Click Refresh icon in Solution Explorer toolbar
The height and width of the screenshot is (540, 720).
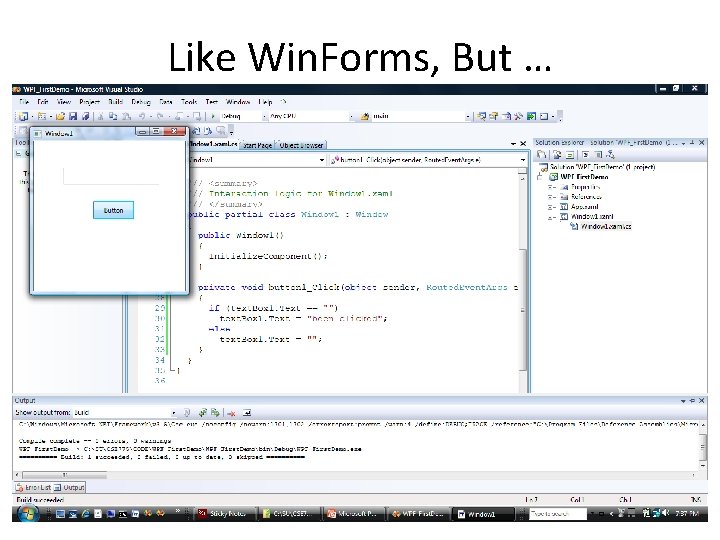pyautogui.click(x=570, y=155)
